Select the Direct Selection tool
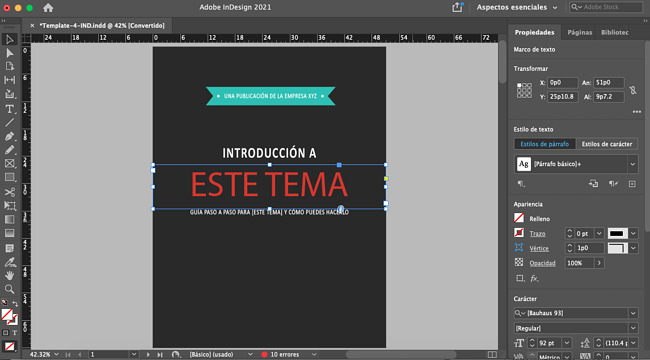Viewport: 650px width, 360px height. [9, 53]
